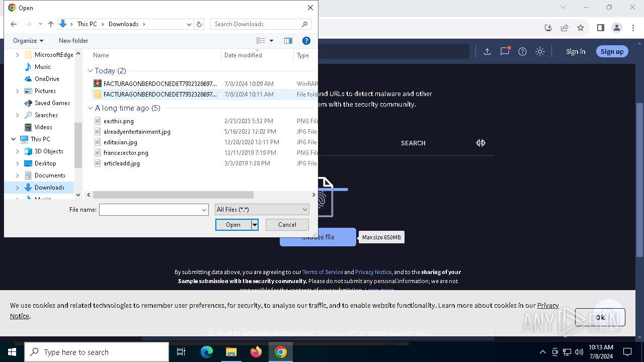Screen dimensions: 644x362
Task: Select OneDrive in the navigation tree
Action: tap(47, 79)
